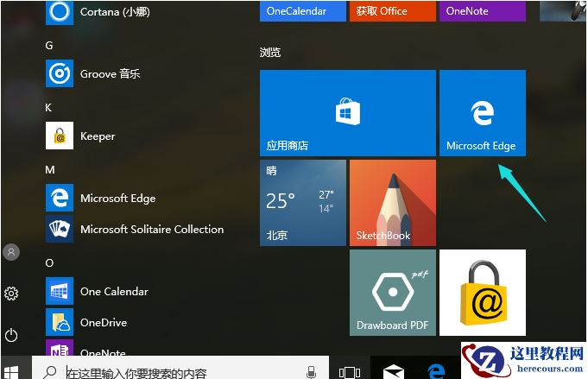Click the search magnifier icon
The height and width of the screenshot is (379, 588).
click(x=49, y=372)
